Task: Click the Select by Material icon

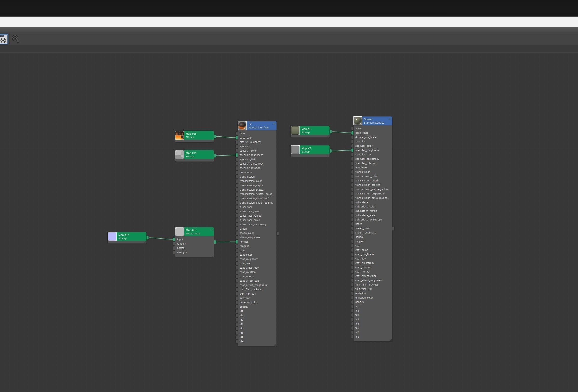Action: pos(16,39)
